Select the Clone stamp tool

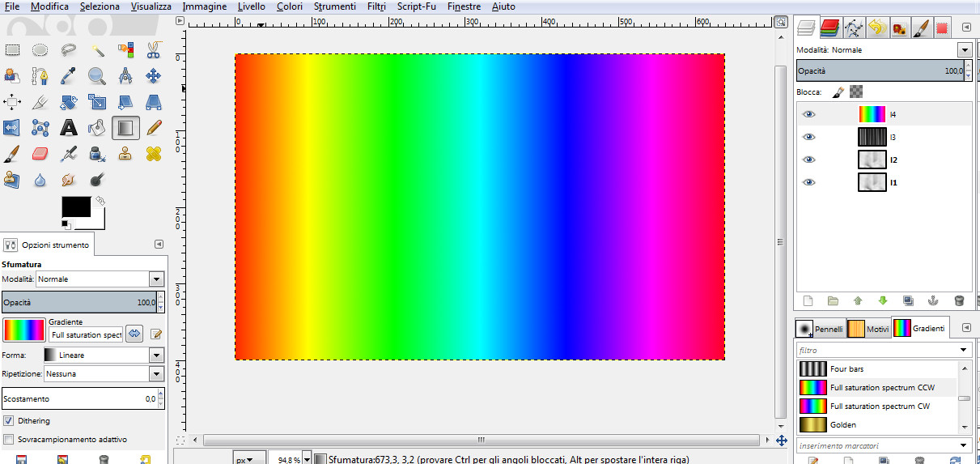(125, 154)
